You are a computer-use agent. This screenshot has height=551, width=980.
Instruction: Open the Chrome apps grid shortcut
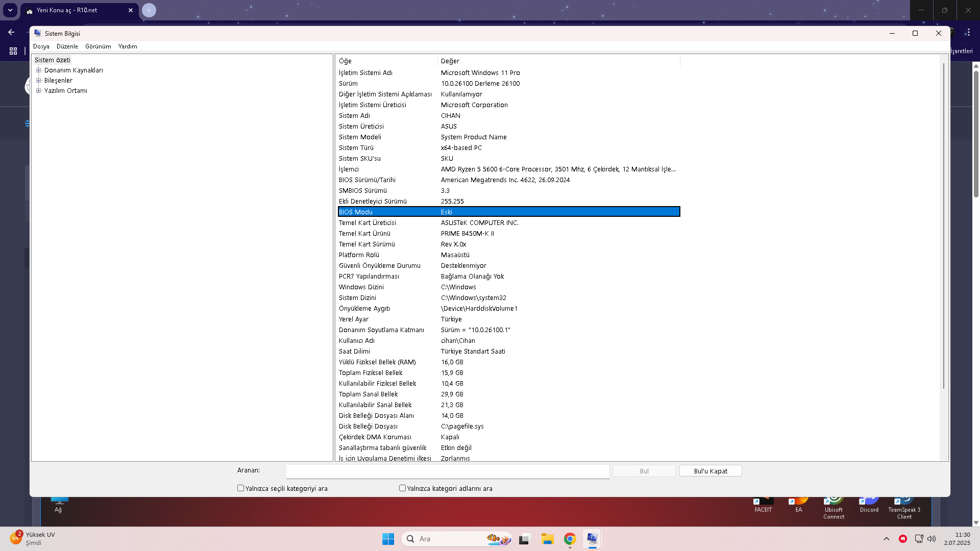click(x=13, y=51)
